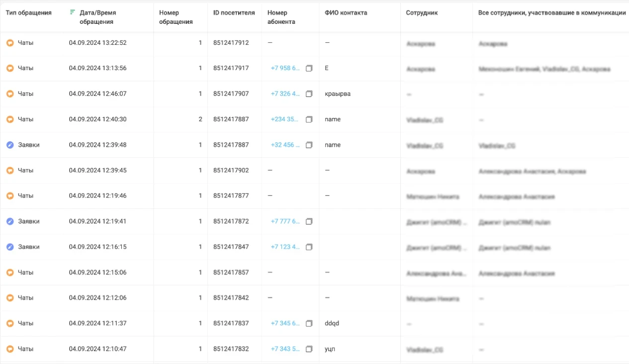The image size is (629, 364).
Task: Copy phone number starting with +32 456
Action: pyautogui.click(x=309, y=145)
